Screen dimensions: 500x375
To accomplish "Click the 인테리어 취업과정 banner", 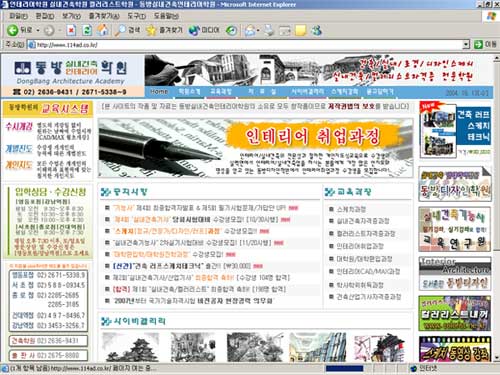I will point(256,148).
